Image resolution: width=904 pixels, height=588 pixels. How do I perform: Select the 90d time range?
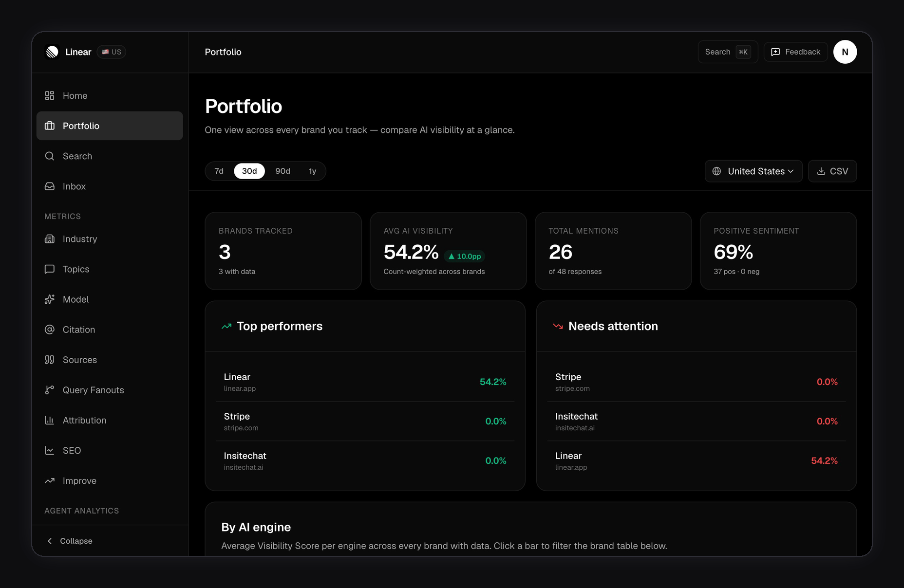coord(282,171)
